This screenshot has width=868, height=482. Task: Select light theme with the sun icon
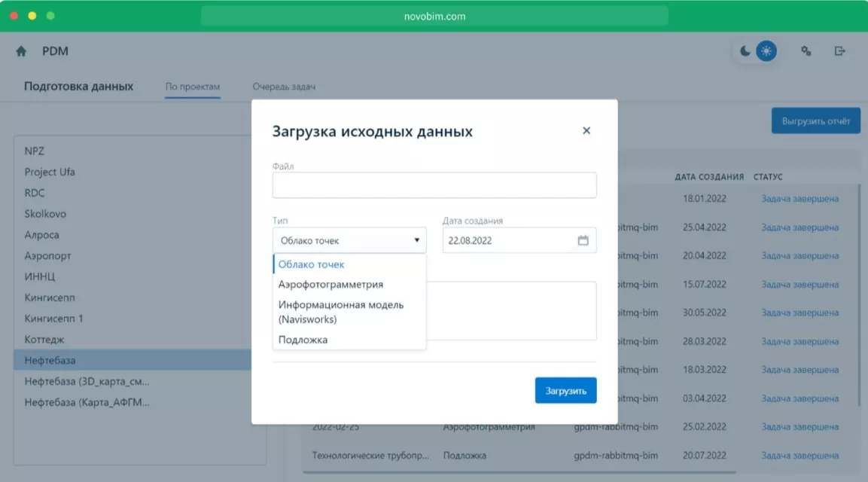click(x=765, y=50)
